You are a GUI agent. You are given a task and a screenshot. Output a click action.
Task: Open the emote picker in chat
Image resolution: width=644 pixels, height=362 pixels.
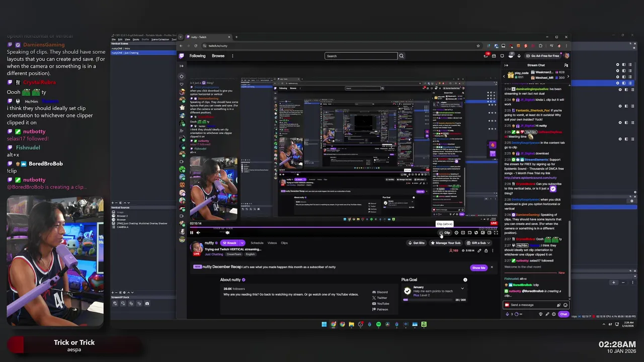pos(565,305)
